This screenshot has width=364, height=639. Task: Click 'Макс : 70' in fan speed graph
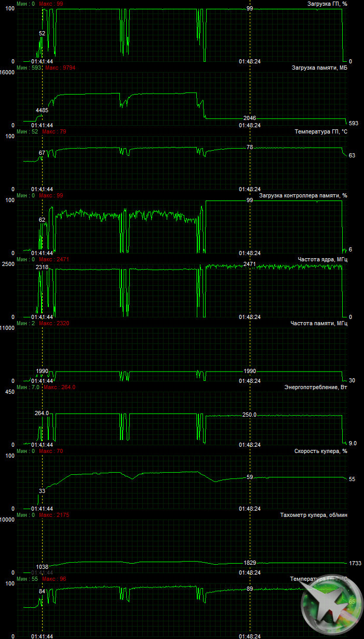(x=51, y=451)
